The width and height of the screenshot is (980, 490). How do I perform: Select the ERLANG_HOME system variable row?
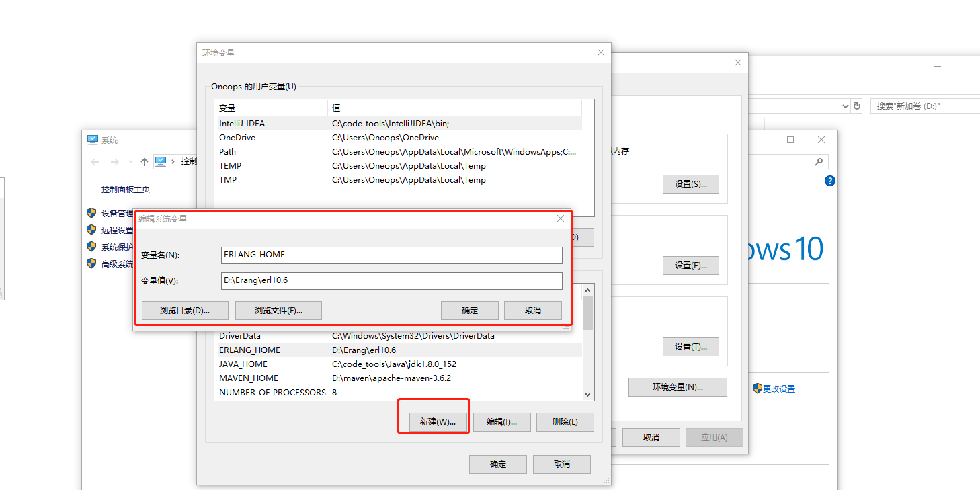click(398, 350)
